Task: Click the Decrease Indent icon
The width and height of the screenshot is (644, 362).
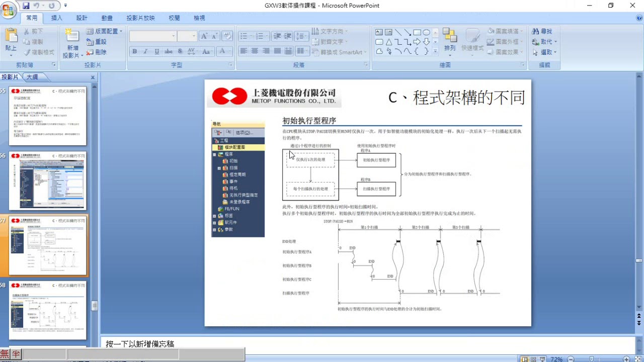Action: pos(277,36)
